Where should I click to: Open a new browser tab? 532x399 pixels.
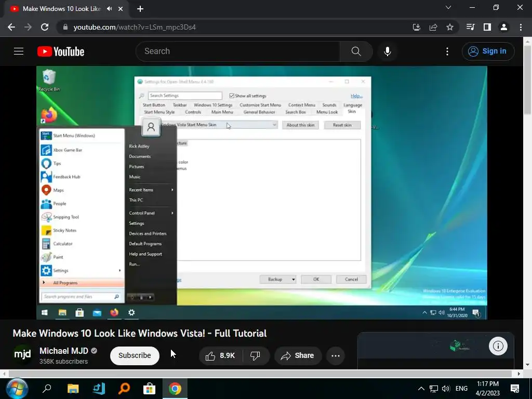(140, 9)
